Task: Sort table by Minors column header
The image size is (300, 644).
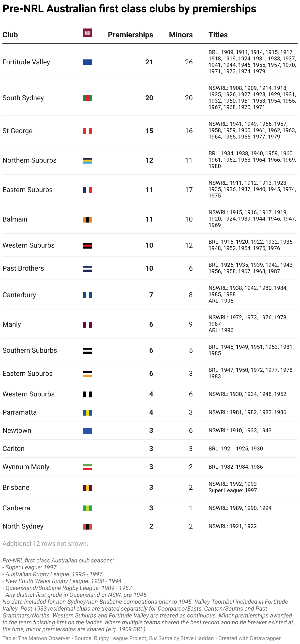Action: 181,35
